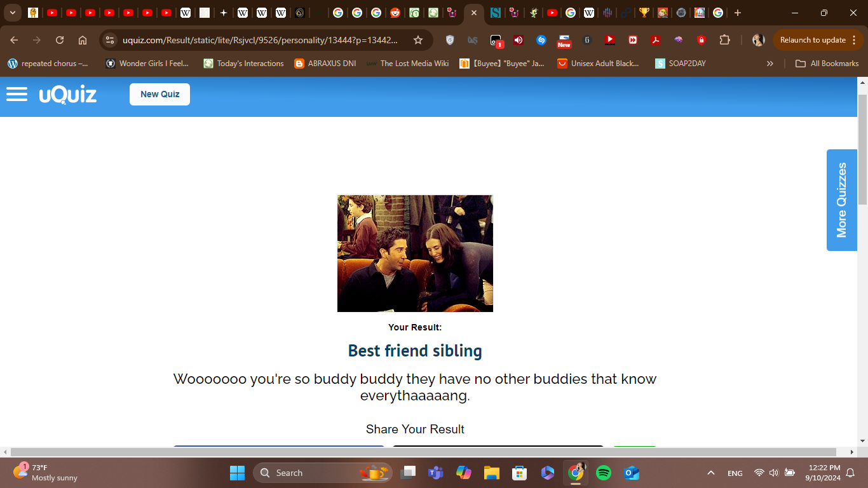Open the extension labeled New
The width and height of the screenshot is (868, 488).
pyautogui.click(x=564, y=41)
